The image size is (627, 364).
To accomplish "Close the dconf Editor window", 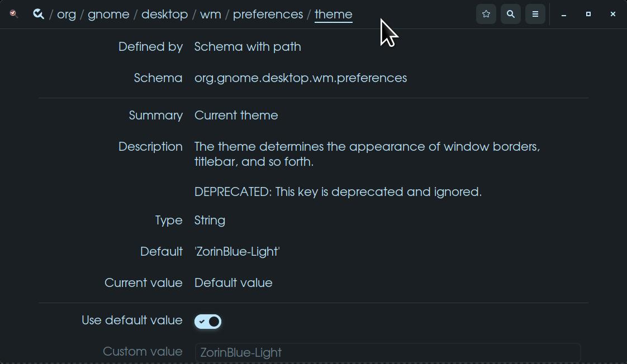I will coord(613,14).
